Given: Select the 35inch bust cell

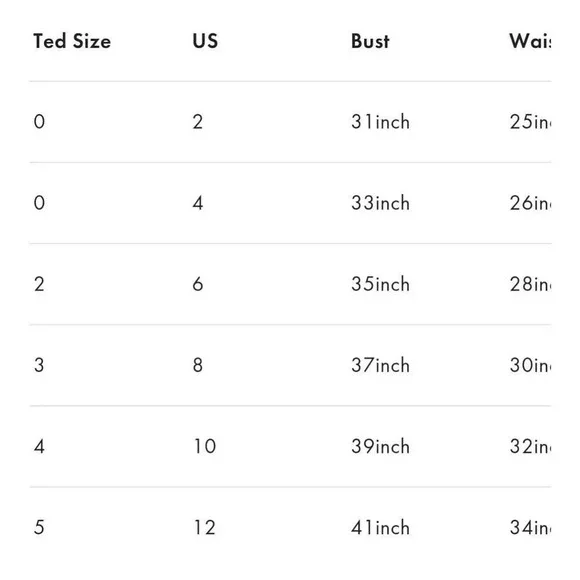Looking at the screenshot, I should tap(381, 284).
